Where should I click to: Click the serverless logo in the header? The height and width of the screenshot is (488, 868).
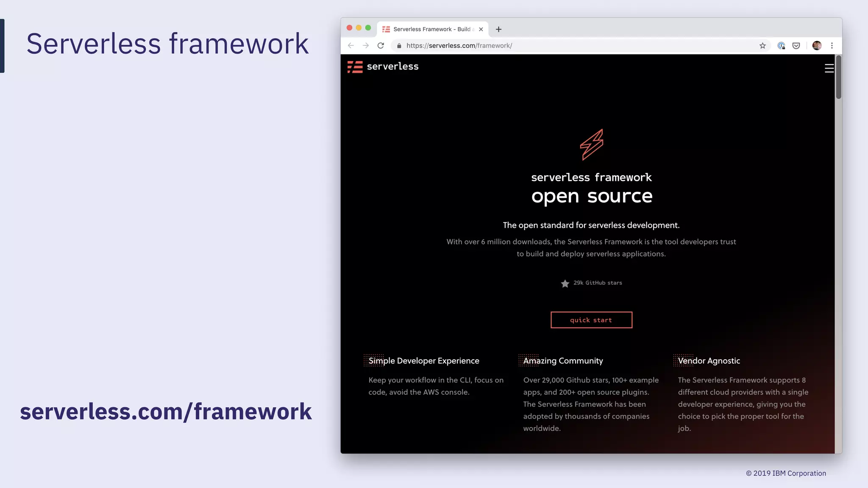[x=383, y=67]
